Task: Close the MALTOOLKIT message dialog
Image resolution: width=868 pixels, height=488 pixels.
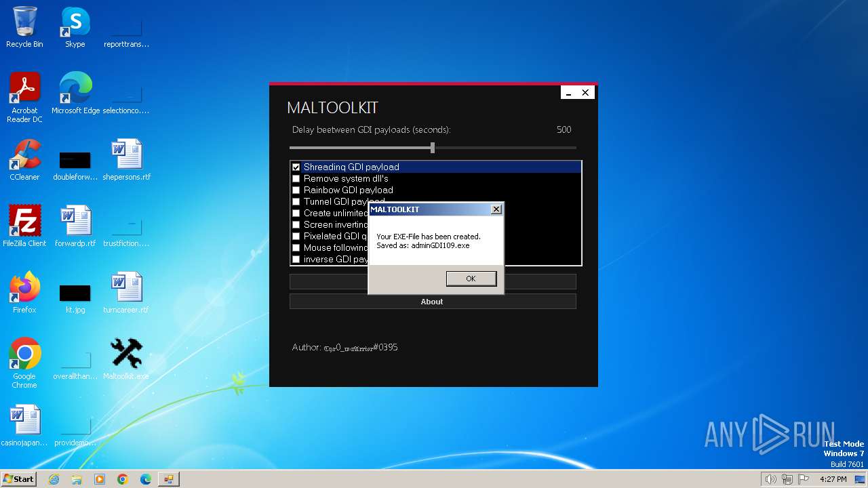Action: point(496,209)
